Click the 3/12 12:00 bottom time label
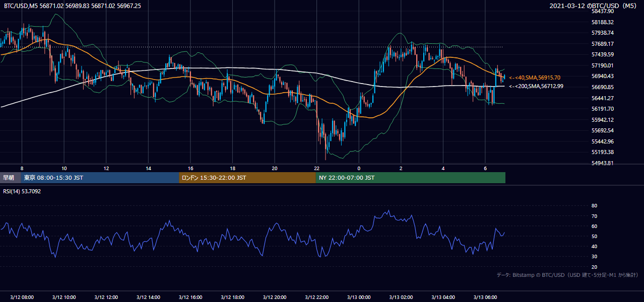Image resolution: width=644 pixels, height=302 pixels. [106, 297]
